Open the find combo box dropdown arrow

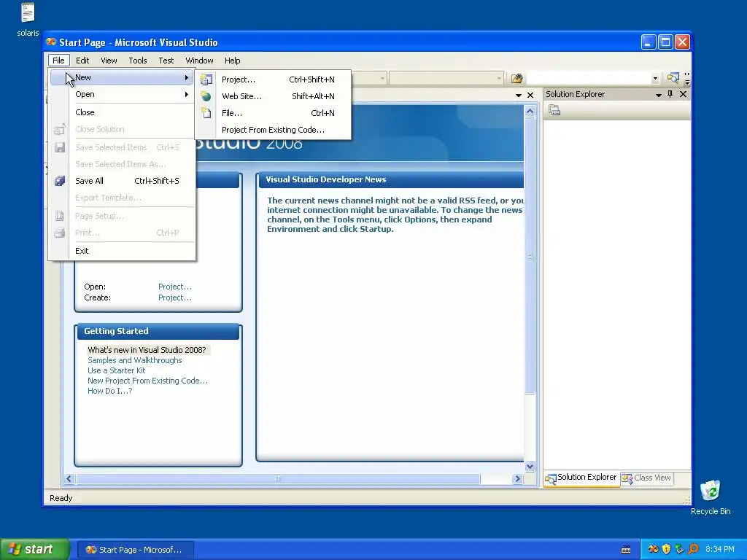pyautogui.click(x=655, y=79)
